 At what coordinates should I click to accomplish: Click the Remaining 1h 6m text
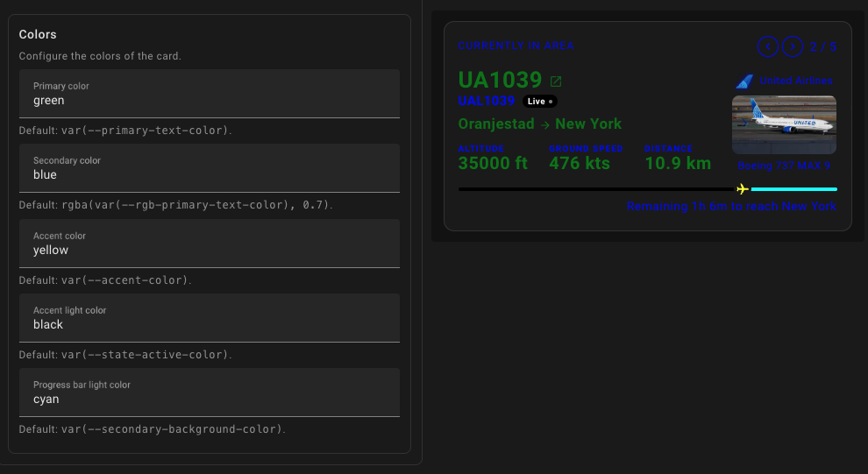point(731,206)
